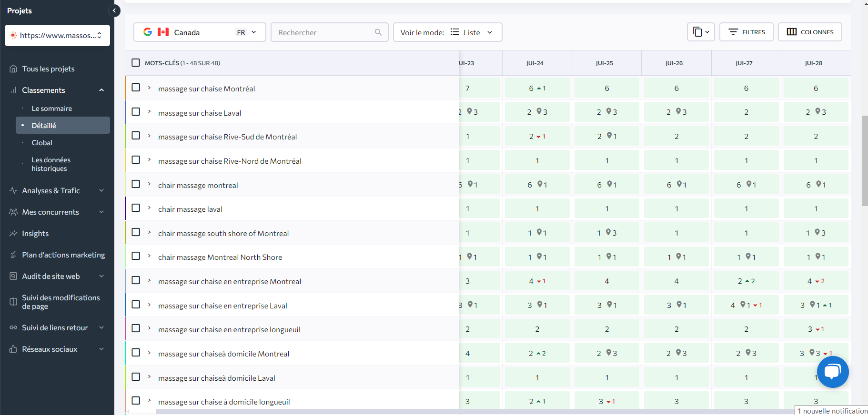Click the search magnifier icon

(x=378, y=32)
